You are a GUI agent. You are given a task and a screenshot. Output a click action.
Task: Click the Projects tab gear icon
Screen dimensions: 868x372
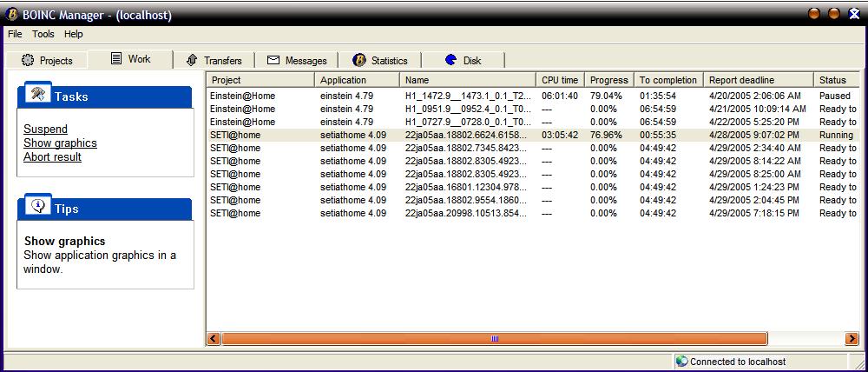pos(28,61)
